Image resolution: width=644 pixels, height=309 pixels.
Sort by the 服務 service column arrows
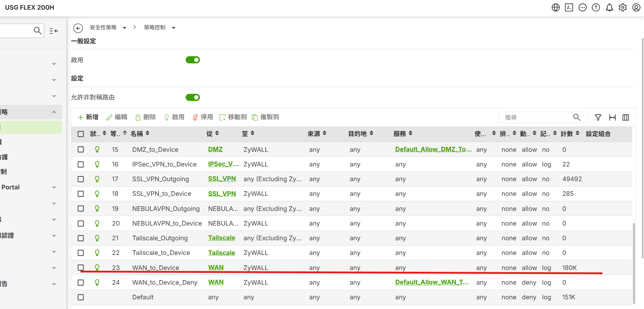click(411, 133)
